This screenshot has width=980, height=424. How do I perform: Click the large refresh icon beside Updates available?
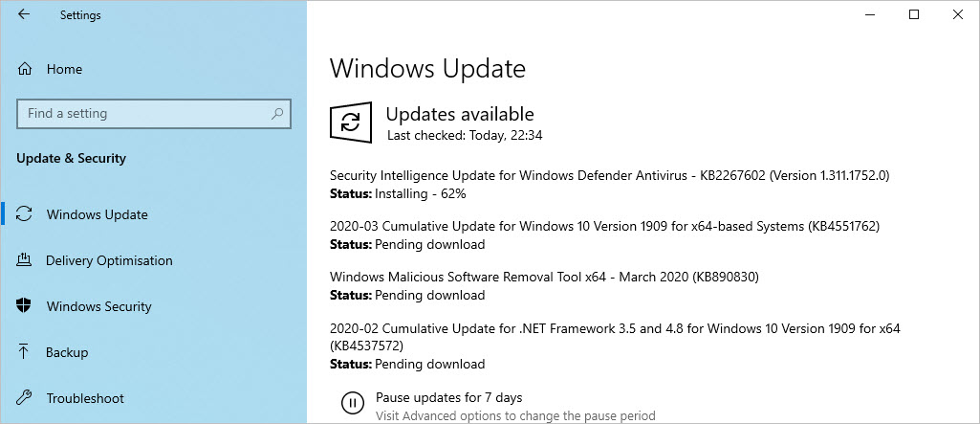351,123
